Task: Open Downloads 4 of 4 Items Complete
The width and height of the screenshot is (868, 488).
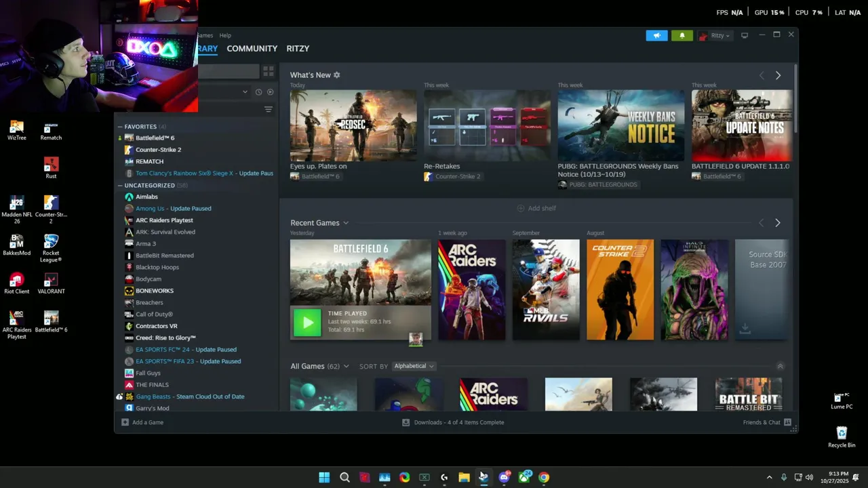Action: (x=453, y=422)
